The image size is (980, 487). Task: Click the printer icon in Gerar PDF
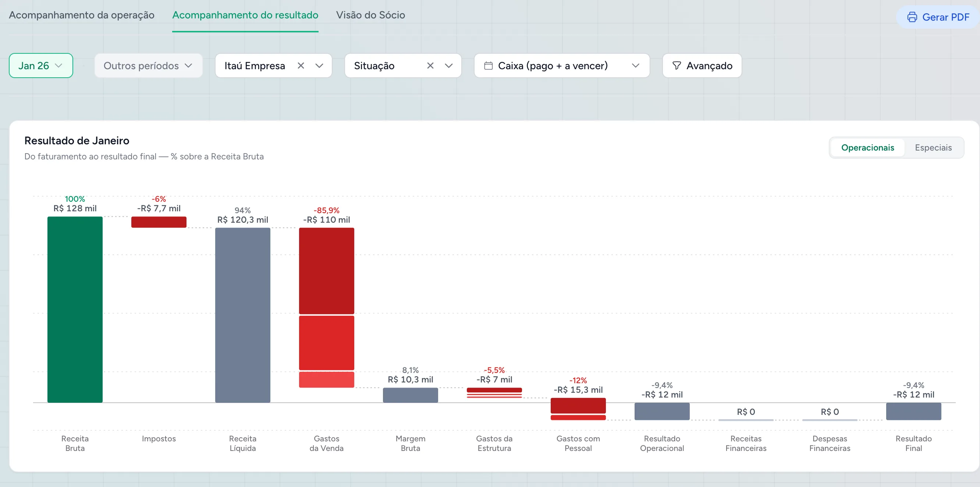(x=912, y=17)
